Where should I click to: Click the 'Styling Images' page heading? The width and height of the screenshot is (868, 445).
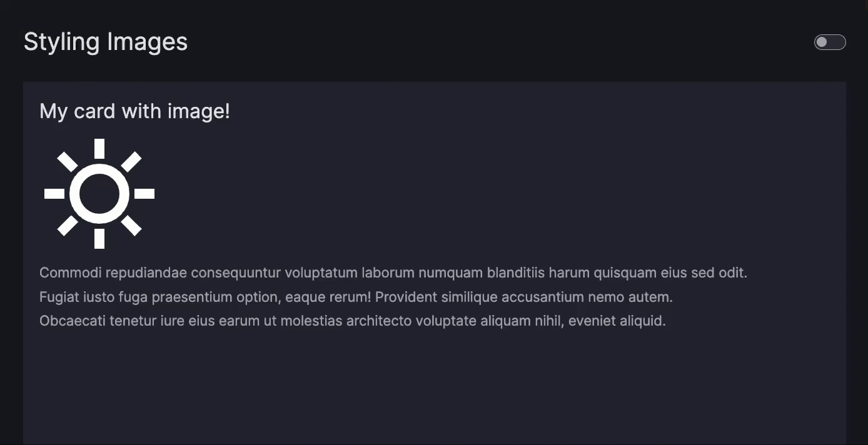coord(105,41)
